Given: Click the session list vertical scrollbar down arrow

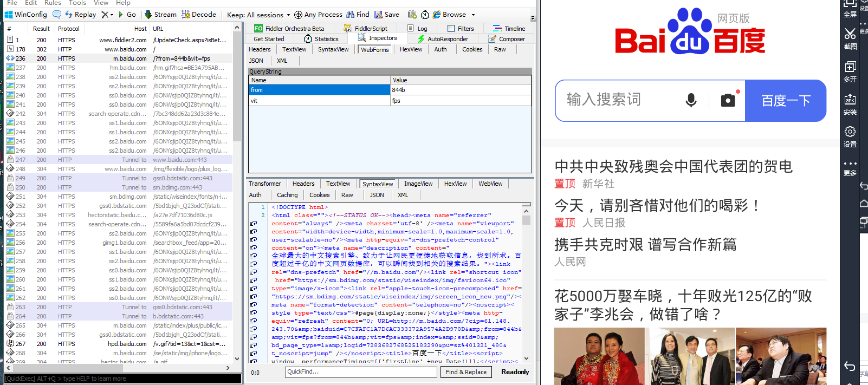Looking at the screenshot, I should coord(237,358).
